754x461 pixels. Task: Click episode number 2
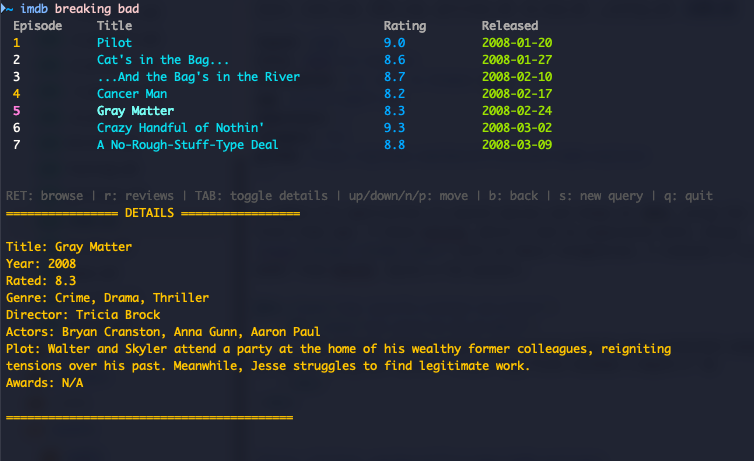coord(16,60)
